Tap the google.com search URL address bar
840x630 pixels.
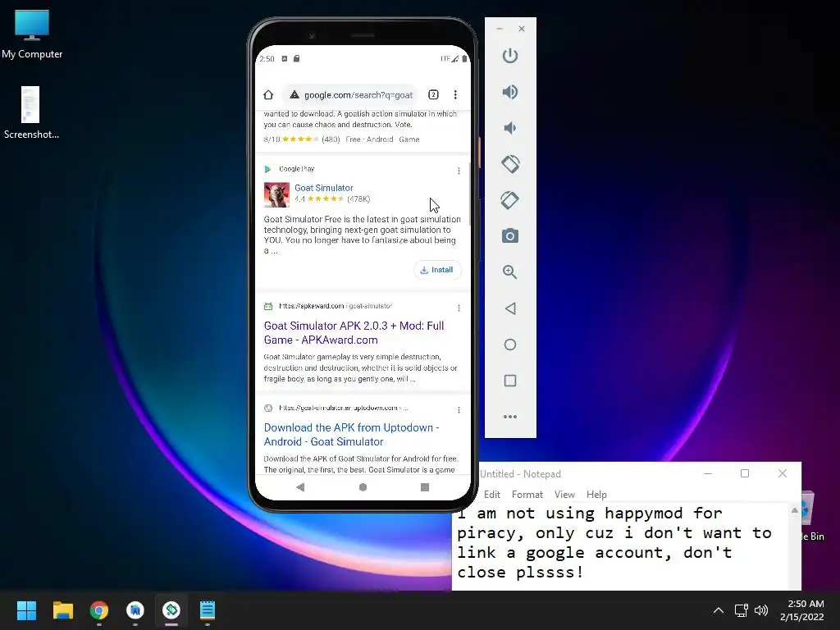pyautogui.click(x=349, y=95)
